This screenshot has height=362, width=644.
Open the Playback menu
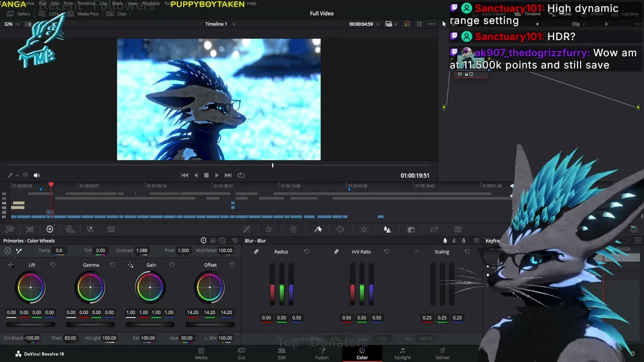[151, 4]
